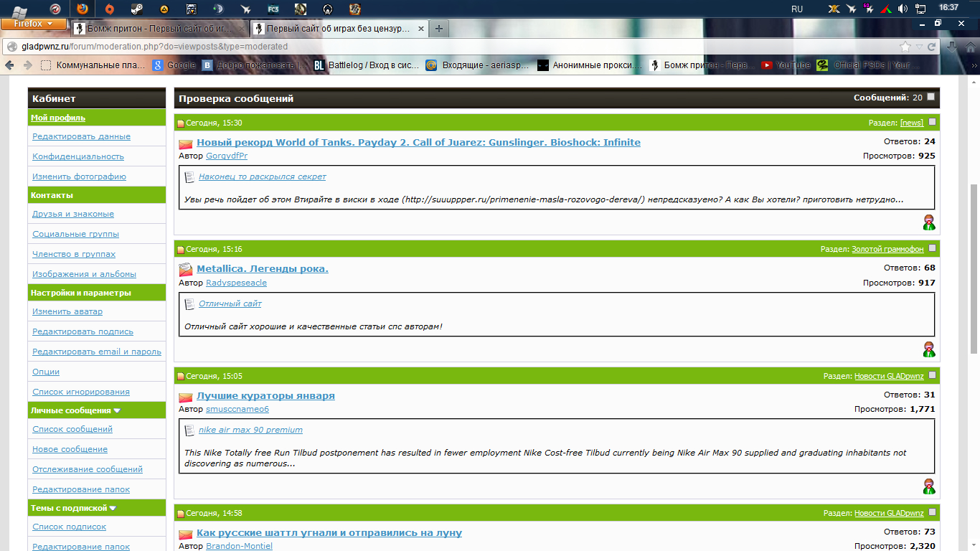
Task: Open the [news] section link
Action: click(x=912, y=123)
